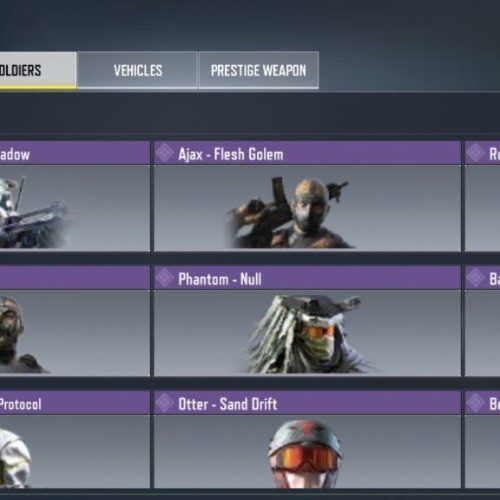
Task: Click the diamond rarity icon beside Phantom
Action: [165, 278]
